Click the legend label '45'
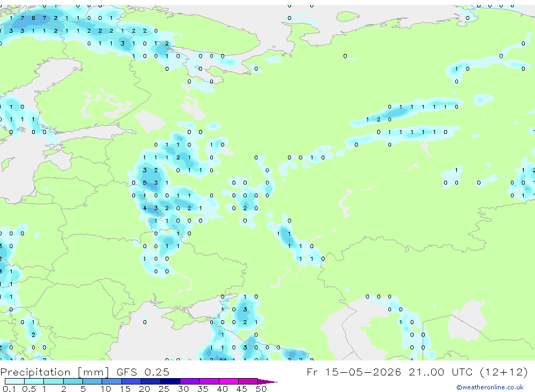535x392 pixels. (242, 389)
